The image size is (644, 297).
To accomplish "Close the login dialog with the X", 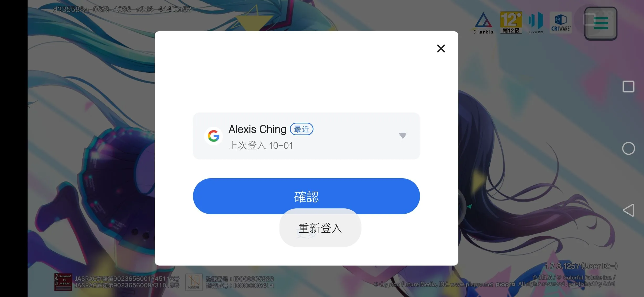I will 441,48.
